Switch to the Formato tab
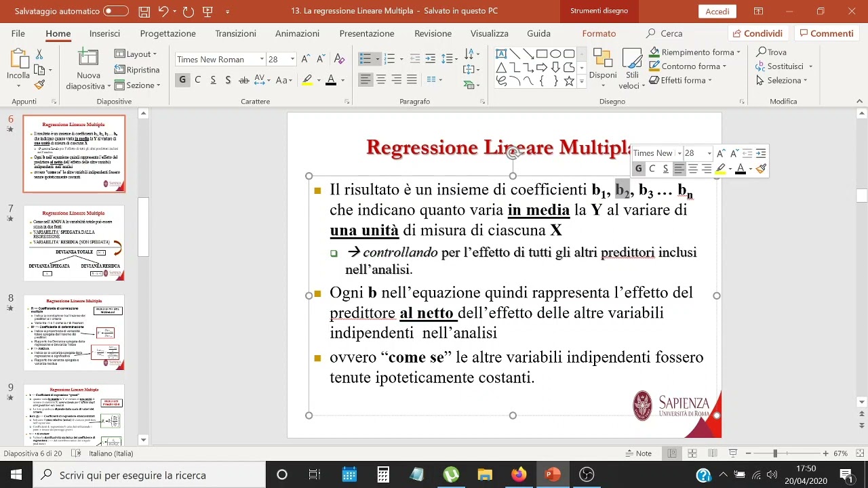 coord(599,33)
